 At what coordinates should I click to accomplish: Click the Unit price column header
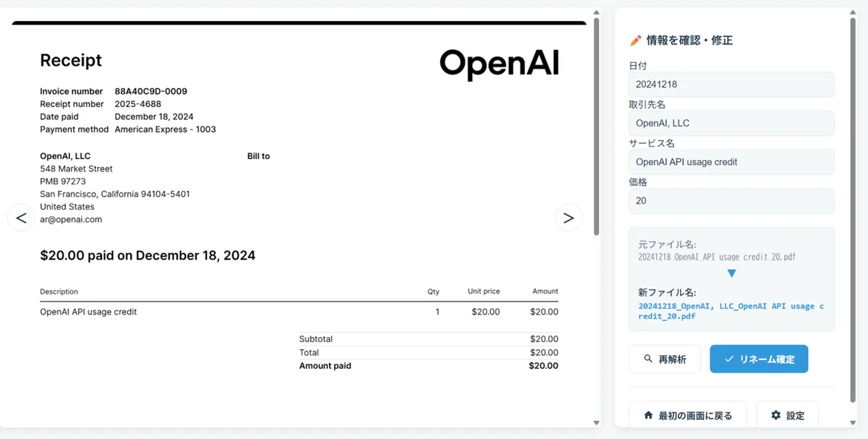pos(483,291)
